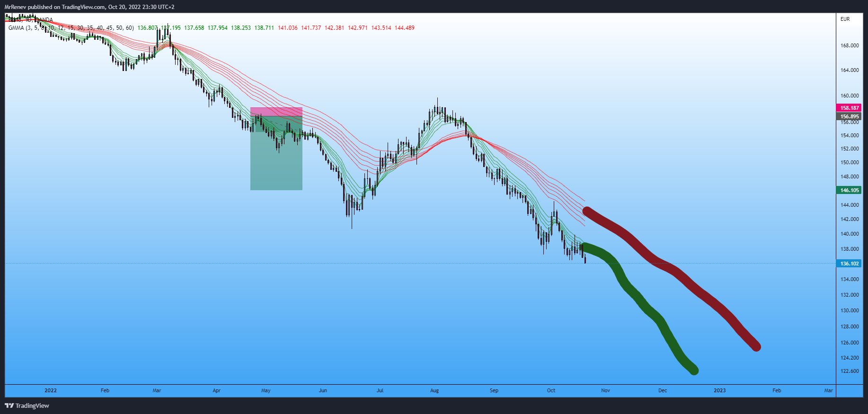
Task: Click the 126.000 price axis label
Action: tap(850, 343)
